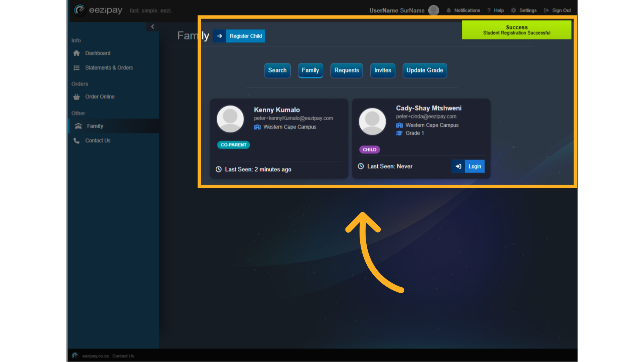Image resolution: width=644 pixels, height=362 pixels.
Task: Select Family in the sidebar
Action: coord(113,126)
